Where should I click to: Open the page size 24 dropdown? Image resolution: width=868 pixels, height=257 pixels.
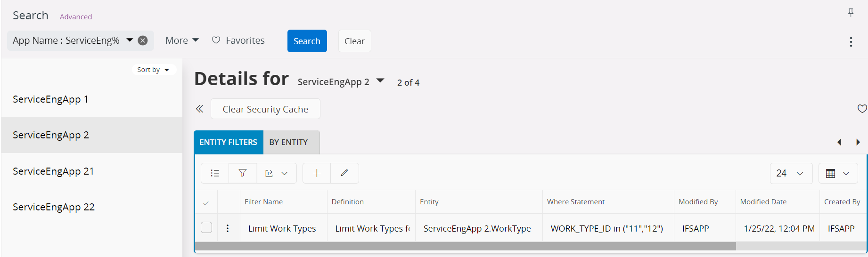[790, 173]
